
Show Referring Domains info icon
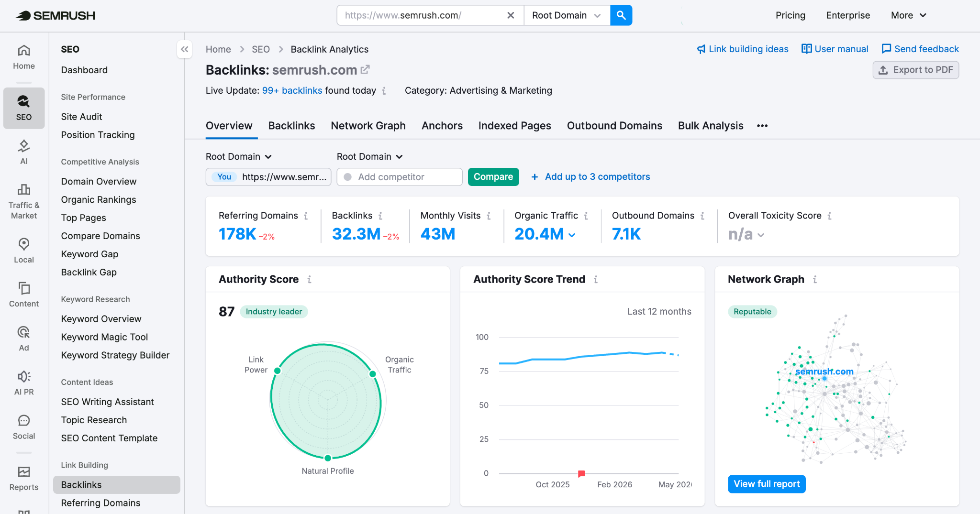coord(306,216)
